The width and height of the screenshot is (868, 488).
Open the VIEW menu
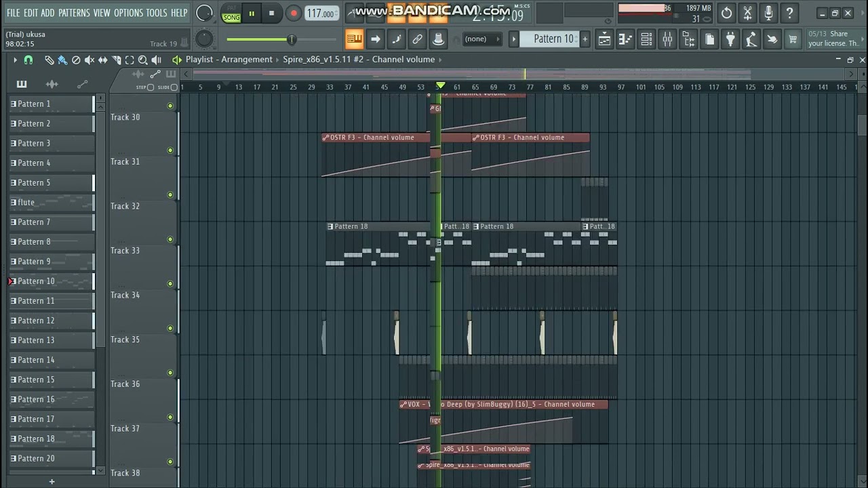pos(102,13)
